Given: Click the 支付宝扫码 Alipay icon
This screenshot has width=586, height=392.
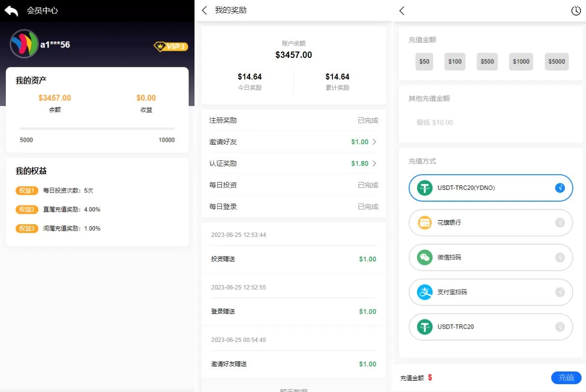Looking at the screenshot, I should tap(424, 292).
